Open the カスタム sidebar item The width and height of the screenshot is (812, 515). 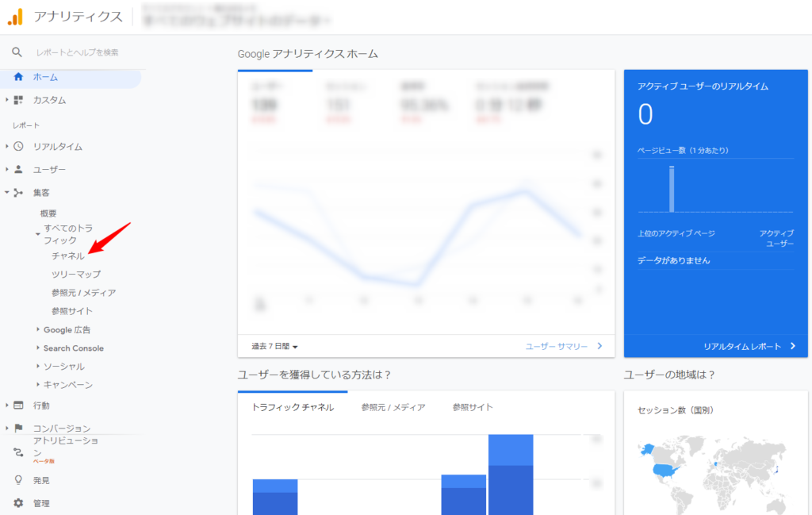[x=49, y=100]
